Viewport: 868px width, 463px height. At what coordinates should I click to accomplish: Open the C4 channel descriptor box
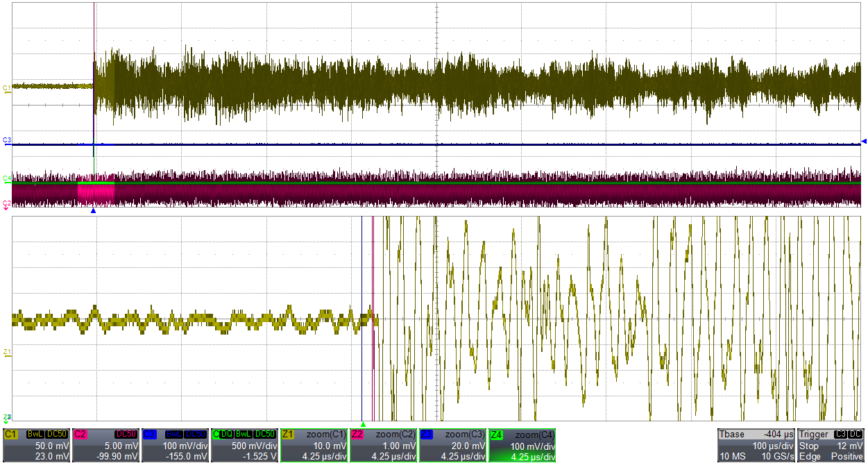pyautogui.click(x=244, y=445)
